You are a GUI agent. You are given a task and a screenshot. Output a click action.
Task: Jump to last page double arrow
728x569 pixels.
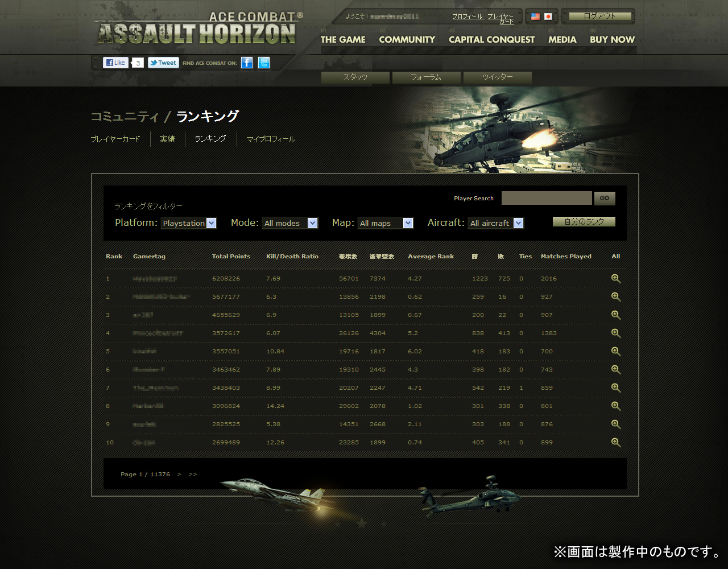[x=193, y=474]
